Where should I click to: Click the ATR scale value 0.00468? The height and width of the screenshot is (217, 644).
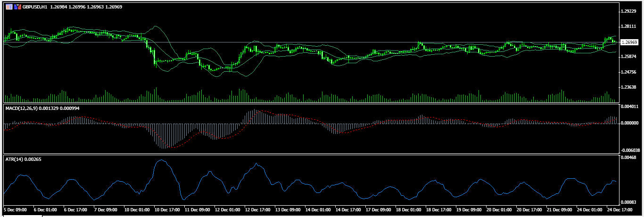628,158
